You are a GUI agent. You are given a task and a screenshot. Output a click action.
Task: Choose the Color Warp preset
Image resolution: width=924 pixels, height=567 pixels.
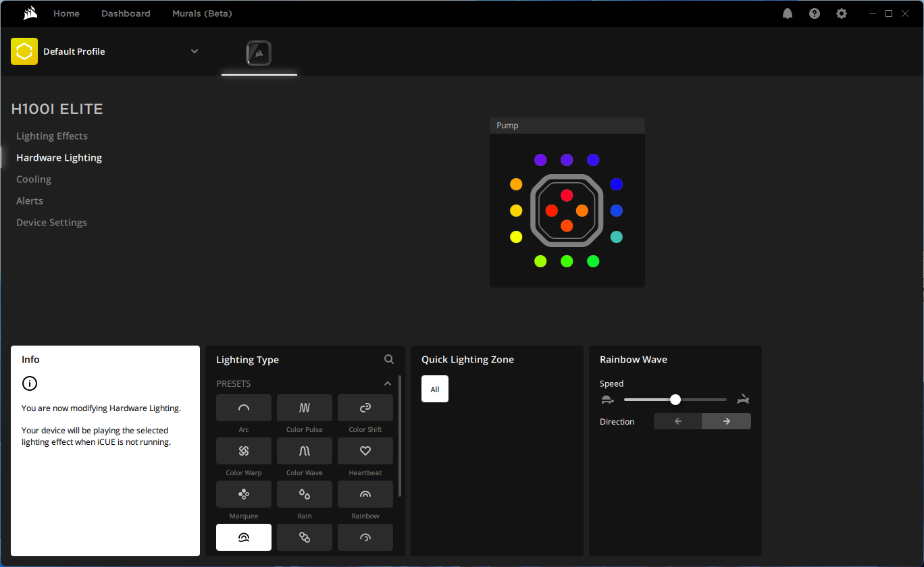(x=244, y=451)
